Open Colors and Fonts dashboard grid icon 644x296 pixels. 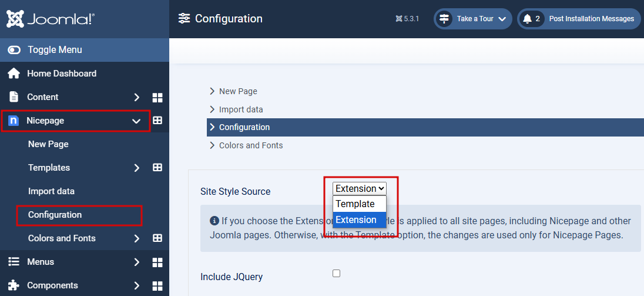(x=157, y=238)
